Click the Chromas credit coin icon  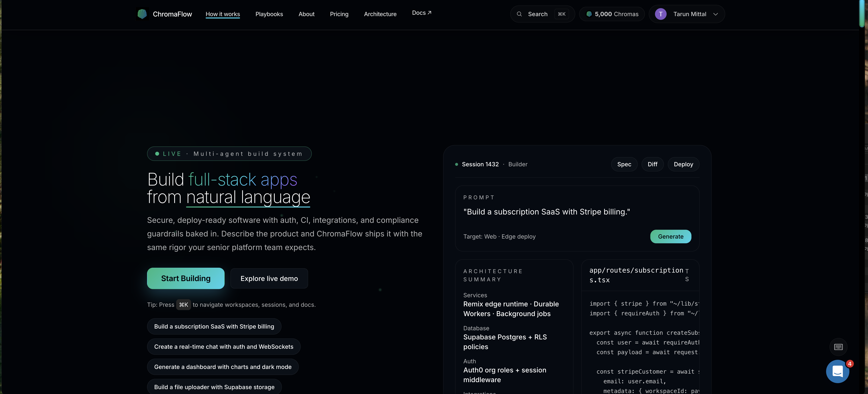589,14
